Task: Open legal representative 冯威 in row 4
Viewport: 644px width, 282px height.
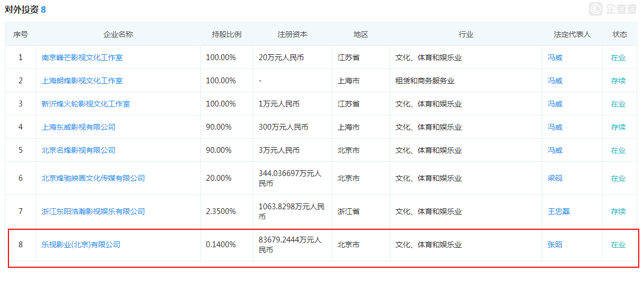Action: [555, 127]
